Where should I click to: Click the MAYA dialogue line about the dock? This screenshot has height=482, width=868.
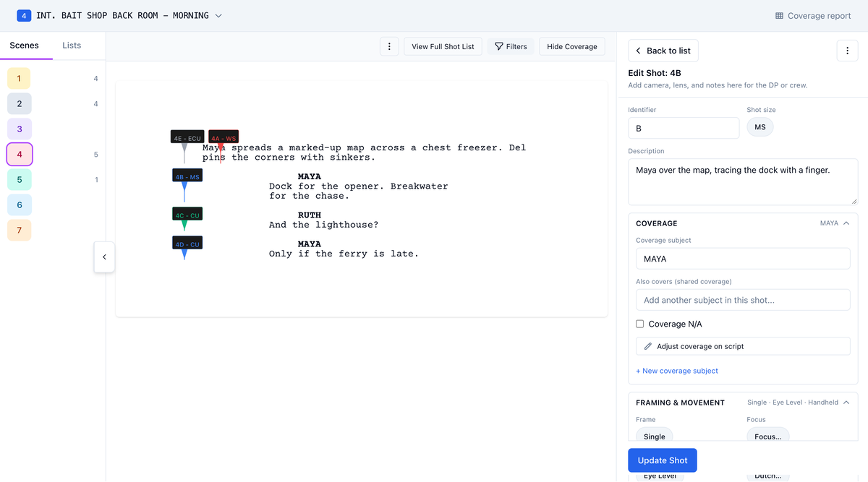click(359, 191)
